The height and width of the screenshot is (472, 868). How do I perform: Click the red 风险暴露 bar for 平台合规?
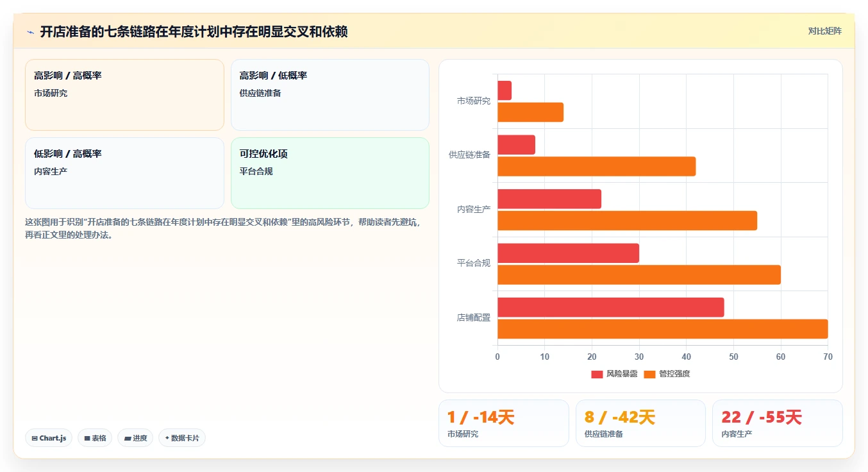568,253
